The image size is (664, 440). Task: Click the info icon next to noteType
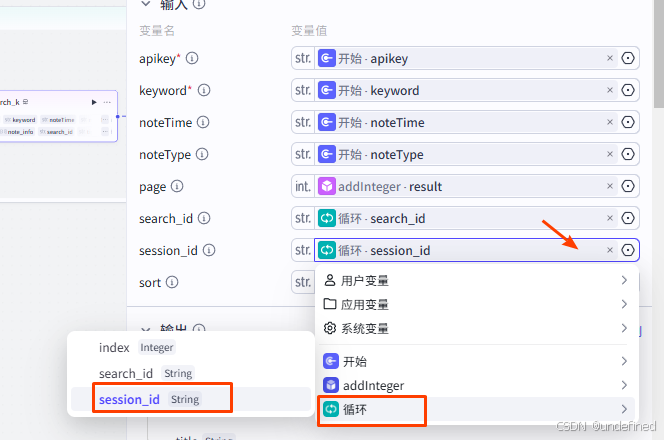[202, 154]
